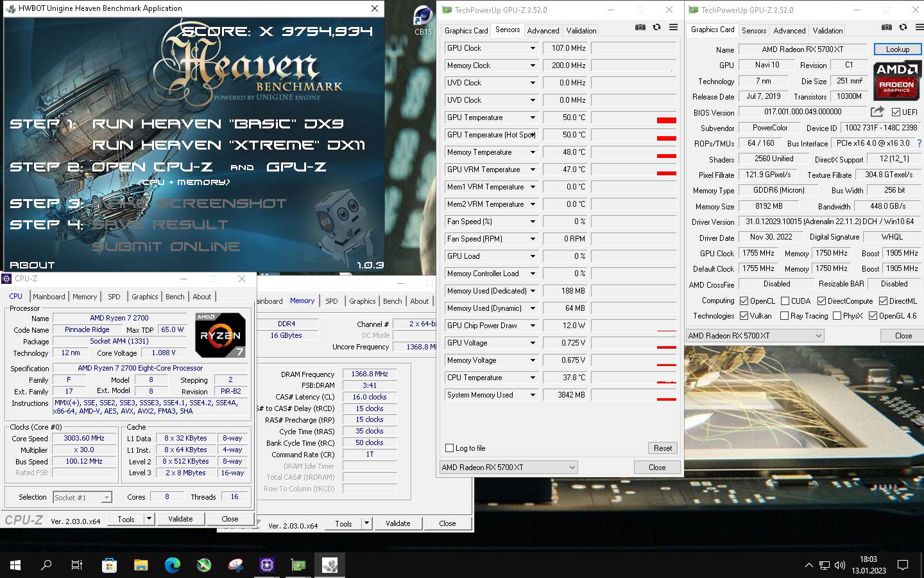924x578 pixels.
Task: Click Bus Interface question mark icon
Action: coord(919,143)
